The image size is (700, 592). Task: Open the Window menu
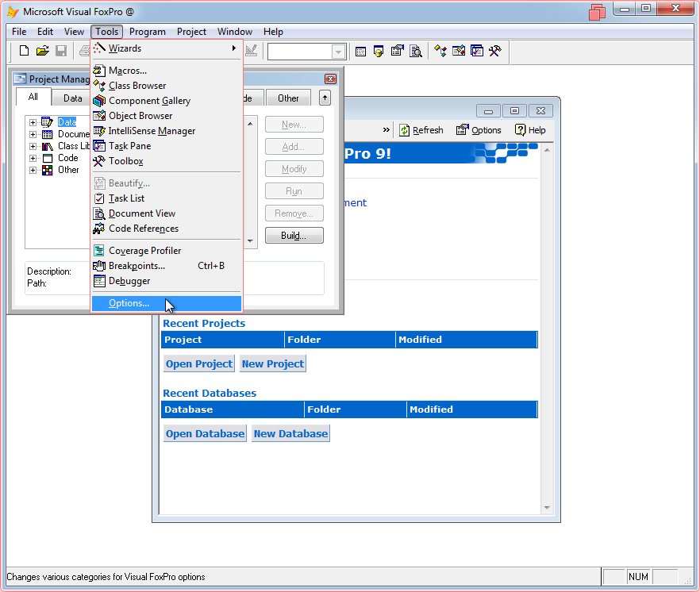coord(235,32)
